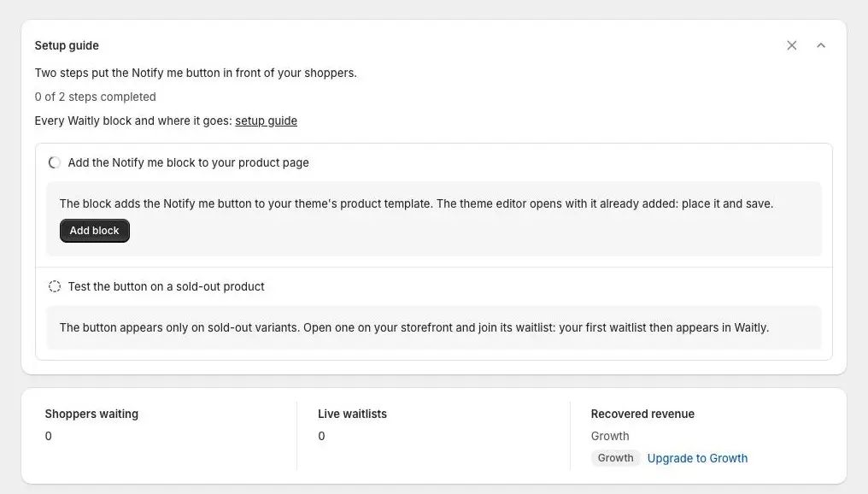Screen dimensions: 868x494
Task: Click the Setup guide heading
Action: click(67, 45)
